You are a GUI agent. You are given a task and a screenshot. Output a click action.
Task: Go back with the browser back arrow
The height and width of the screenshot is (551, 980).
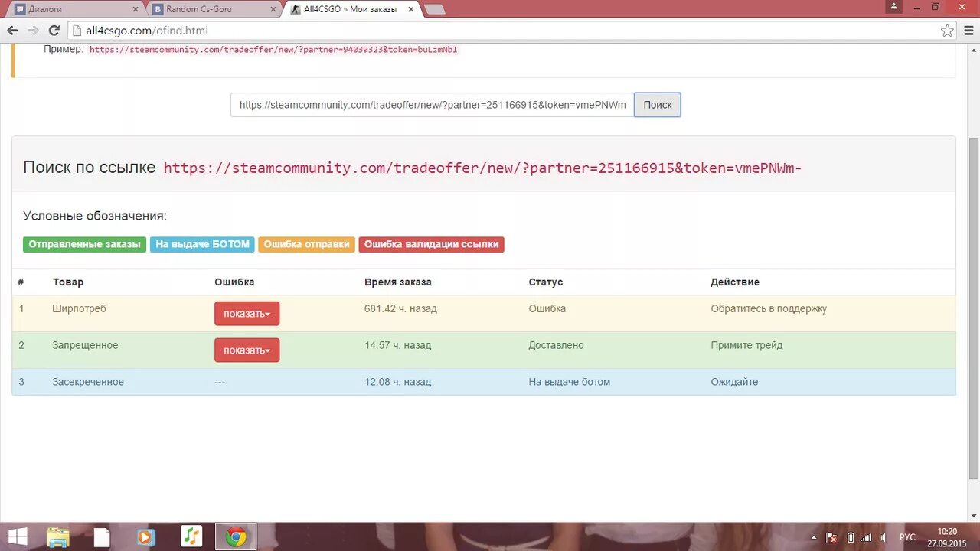pos(12,31)
